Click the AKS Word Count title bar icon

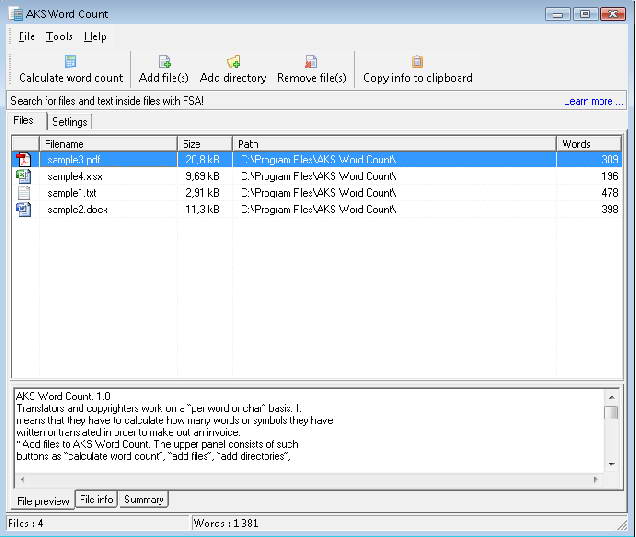point(16,14)
